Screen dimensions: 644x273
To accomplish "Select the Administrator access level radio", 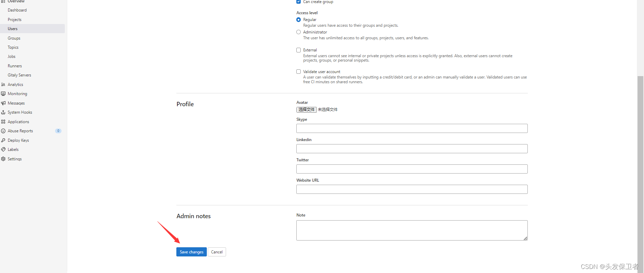I will (298, 32).
